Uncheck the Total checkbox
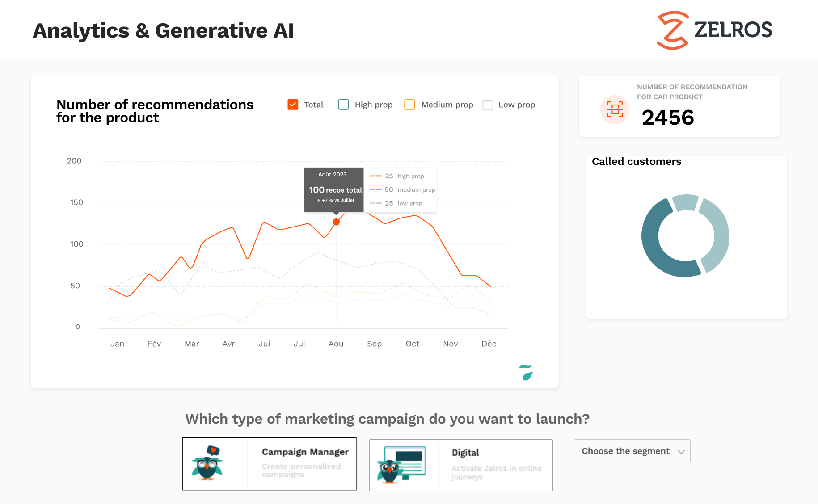The image size is (818, 504). [x=293, y=105]
